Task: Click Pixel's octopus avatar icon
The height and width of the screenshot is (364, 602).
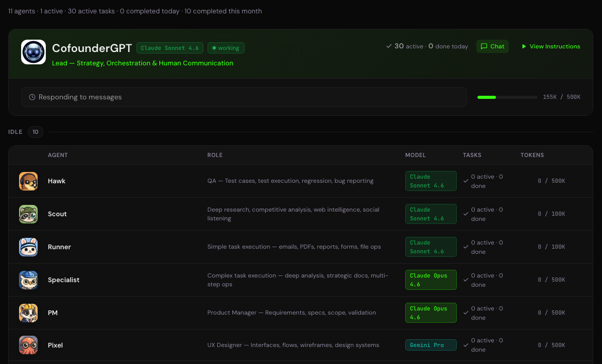Action: click(x=28, y=345)
